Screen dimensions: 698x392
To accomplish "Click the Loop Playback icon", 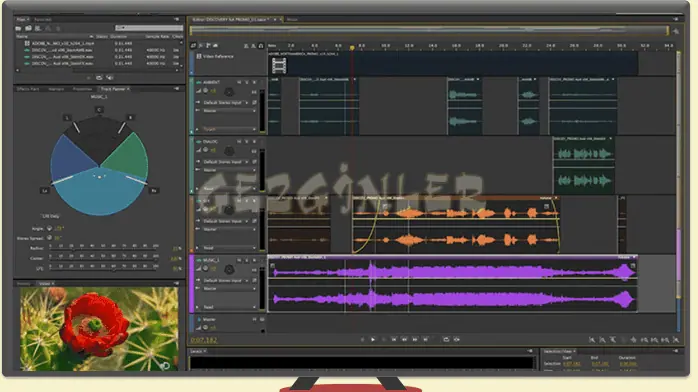I will [446, 339].
